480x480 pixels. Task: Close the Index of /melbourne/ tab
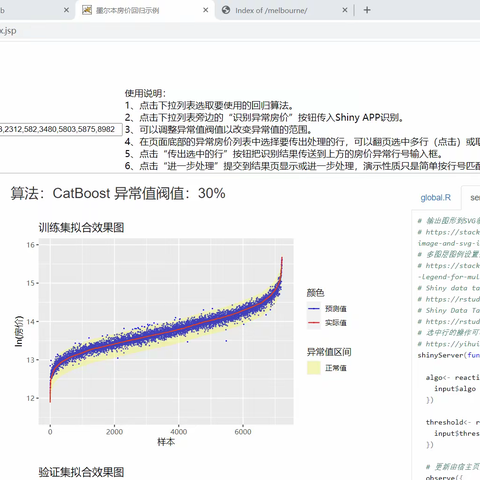[345, 10]
